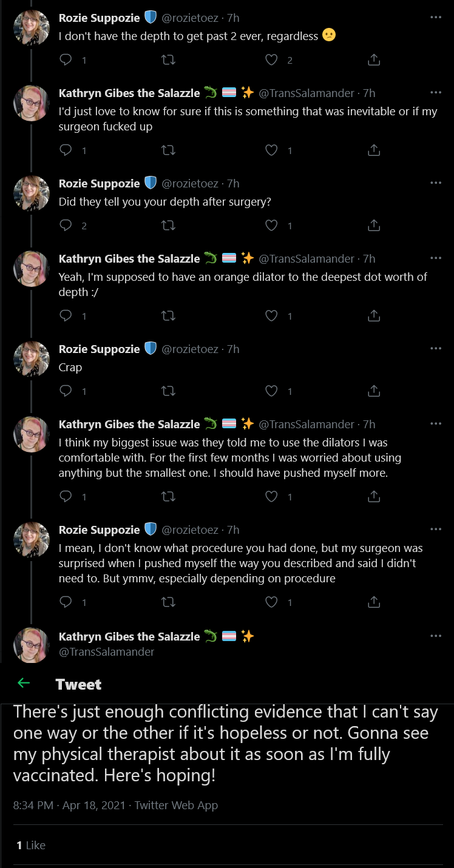Retweet the "my surgeon was surprised" tweet

[169, 602]
